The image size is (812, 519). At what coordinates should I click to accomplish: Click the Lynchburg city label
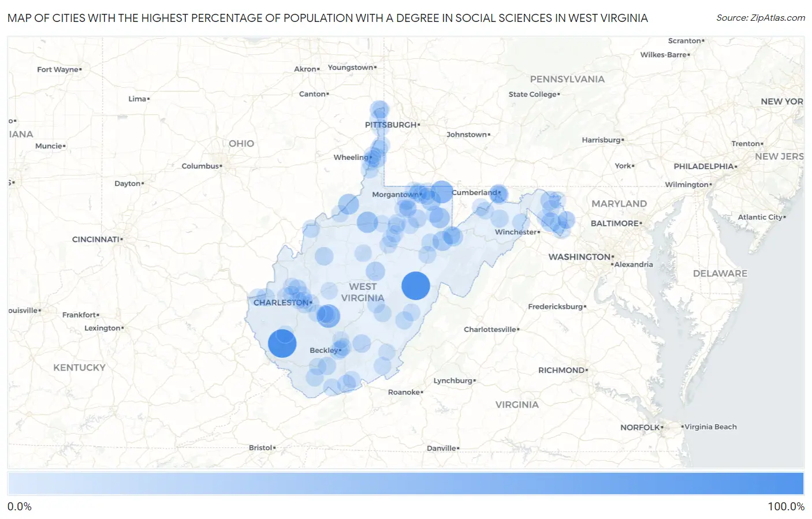[453, 381]
